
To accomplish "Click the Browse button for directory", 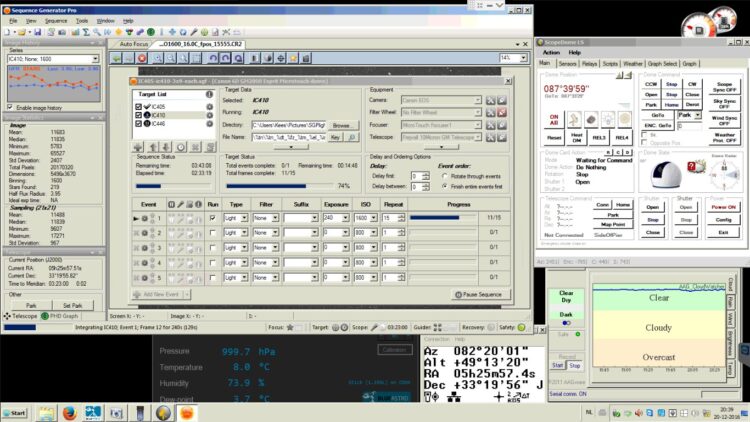I will click(x=342, y=125).
